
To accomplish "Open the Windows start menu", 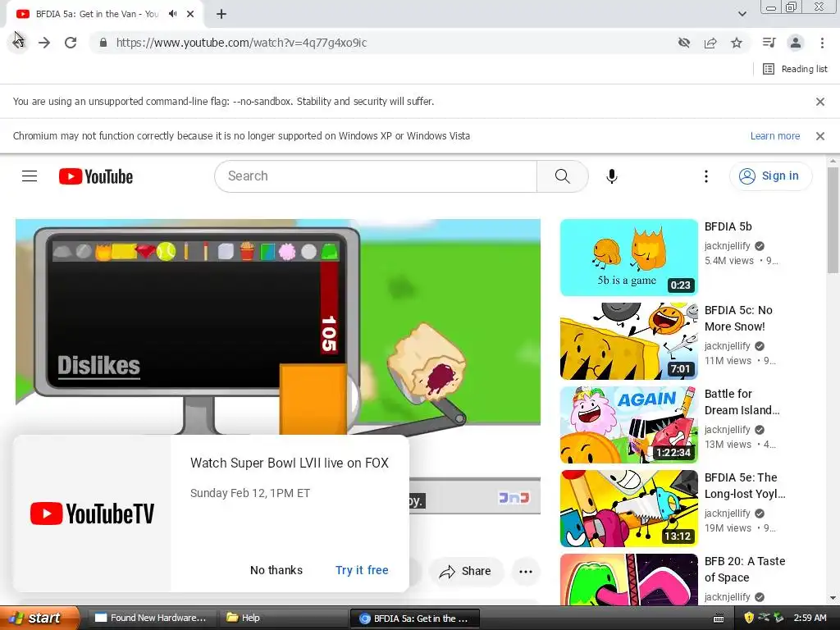I will [39, 618].
